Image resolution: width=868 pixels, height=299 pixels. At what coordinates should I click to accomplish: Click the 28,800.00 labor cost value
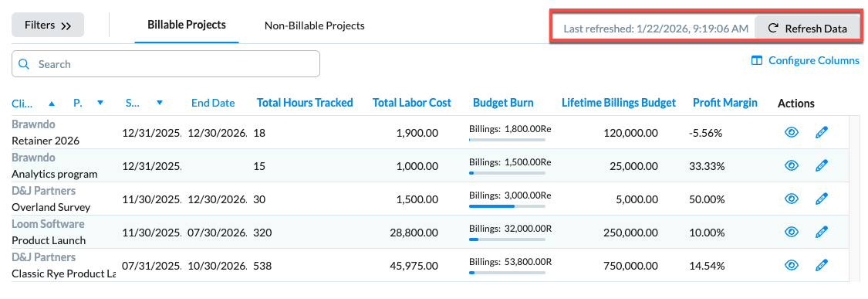coord(414,233)
